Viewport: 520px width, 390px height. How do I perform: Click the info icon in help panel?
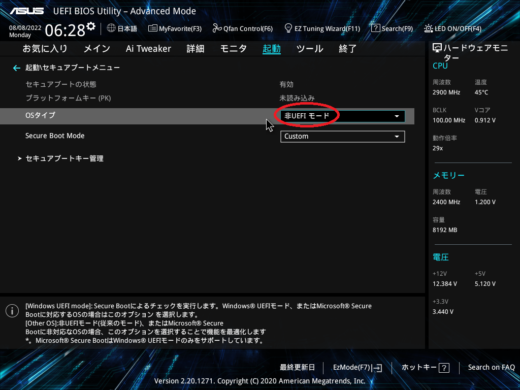coord(12,311)
